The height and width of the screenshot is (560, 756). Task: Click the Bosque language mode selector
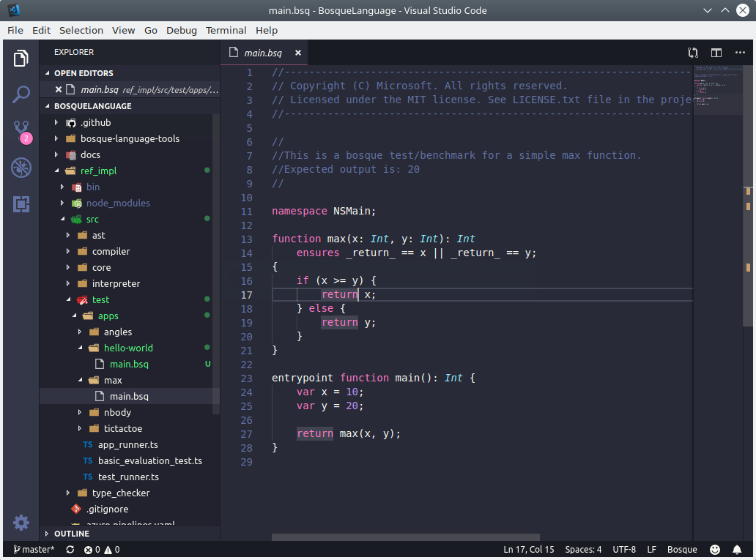tap(681, 549)
